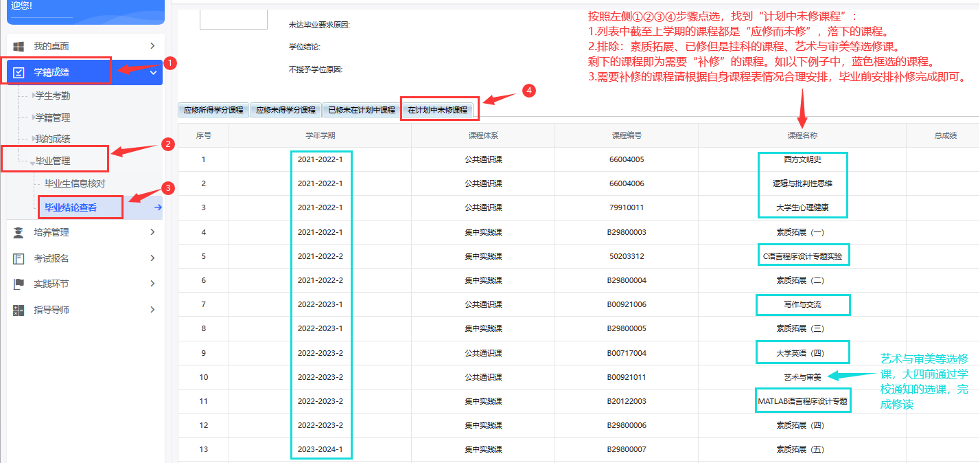
Task: Expand the 我的桌面 menu arrow
Action: point(152,46)
